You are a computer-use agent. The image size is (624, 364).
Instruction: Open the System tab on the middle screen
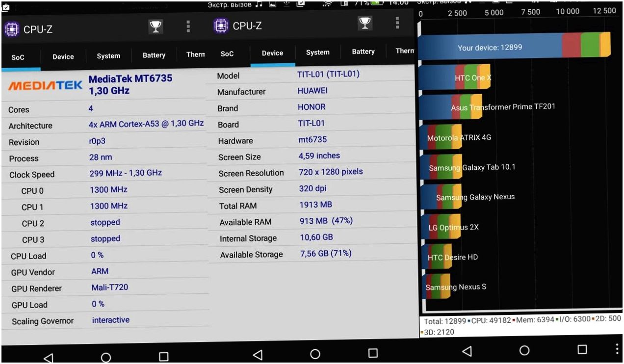[x=318, y=52]
